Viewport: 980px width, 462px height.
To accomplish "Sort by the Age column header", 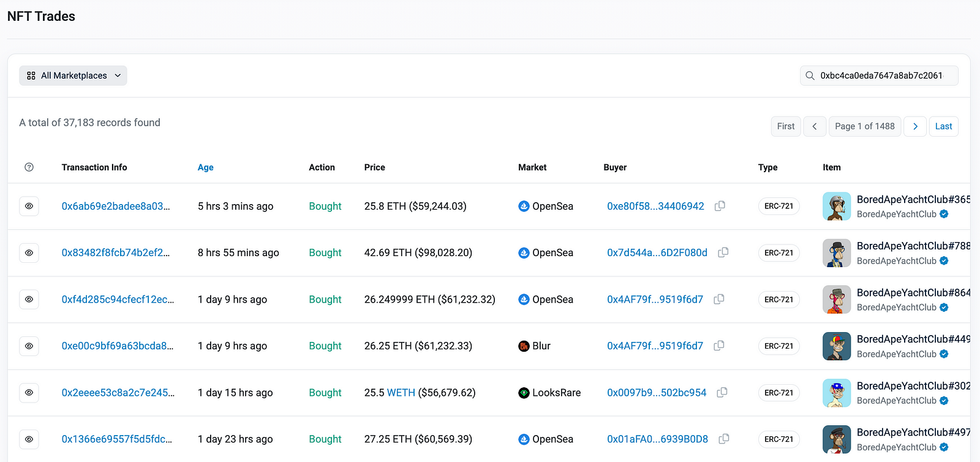I will [205, 167].
